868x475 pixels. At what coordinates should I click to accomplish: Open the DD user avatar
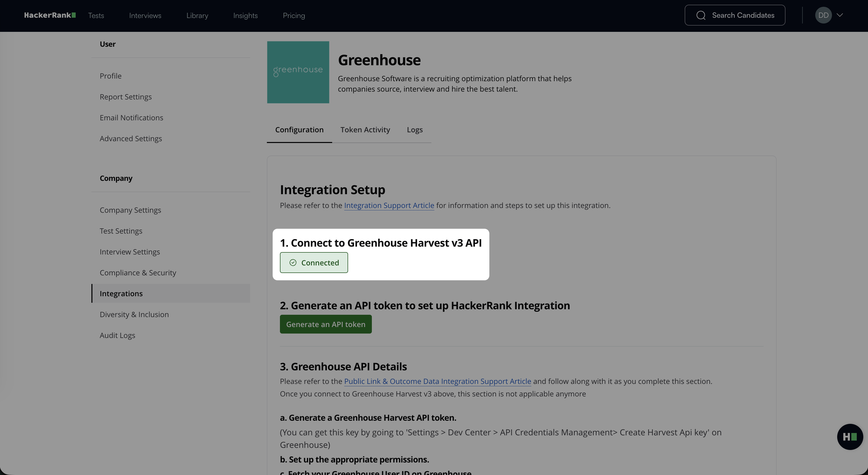point(823,15)
